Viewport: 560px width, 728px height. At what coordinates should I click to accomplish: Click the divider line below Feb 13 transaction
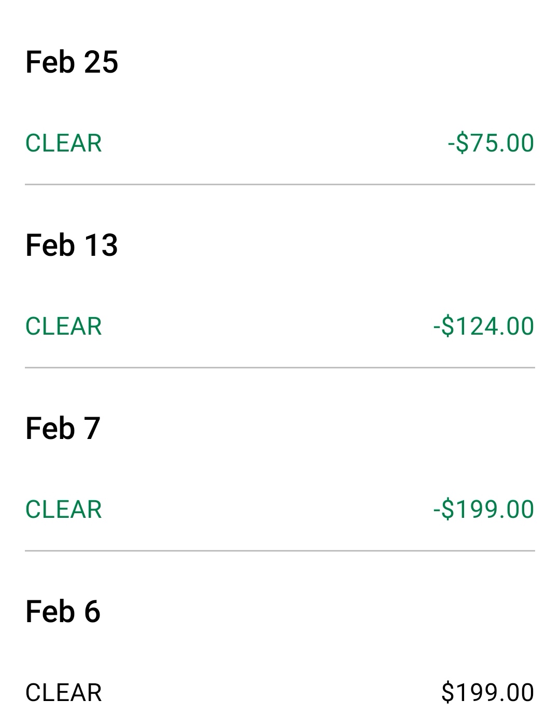pos(280,367)
